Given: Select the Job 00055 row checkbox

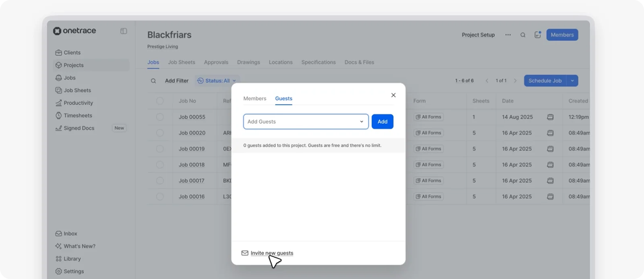Looking at the screenshot, I should pyautogui.click(x=160, y=117).
